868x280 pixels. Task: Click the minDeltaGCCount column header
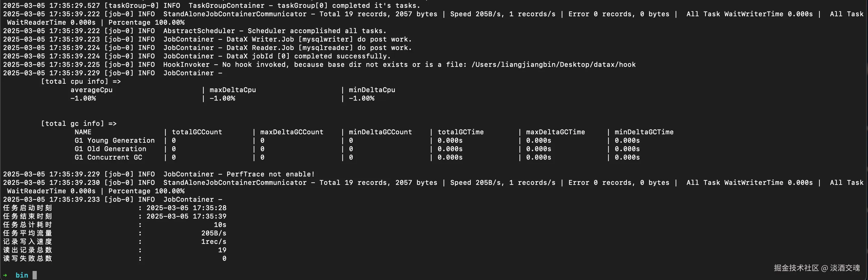(x=380, y=132)
